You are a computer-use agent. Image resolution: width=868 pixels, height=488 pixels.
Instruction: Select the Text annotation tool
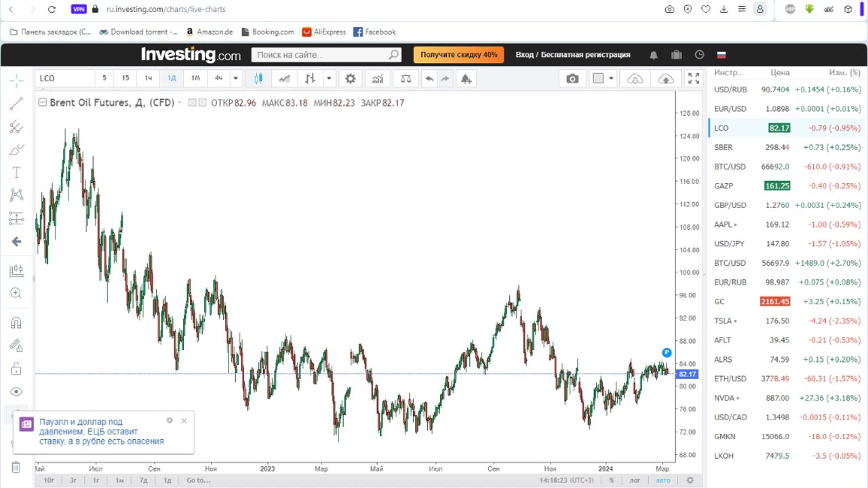click(x=16, y=173)
